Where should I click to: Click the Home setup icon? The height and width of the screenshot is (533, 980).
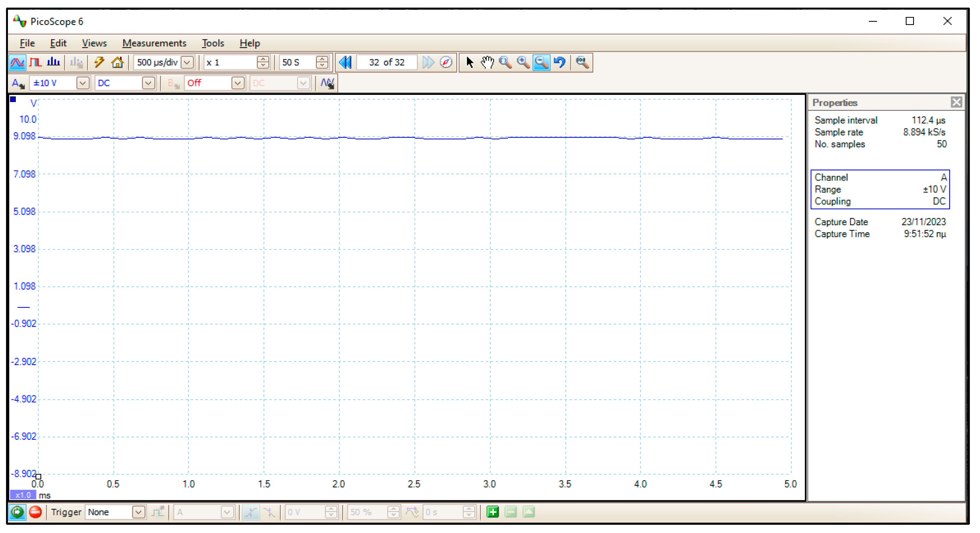(117, 63)
